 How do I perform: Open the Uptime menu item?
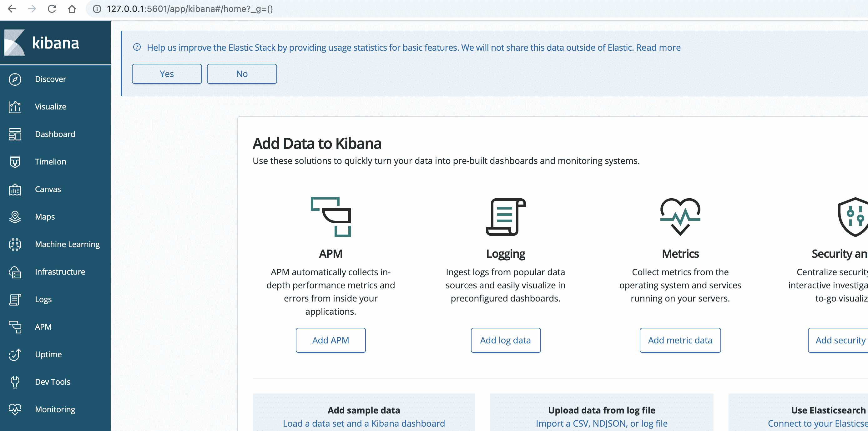point(48,354)
